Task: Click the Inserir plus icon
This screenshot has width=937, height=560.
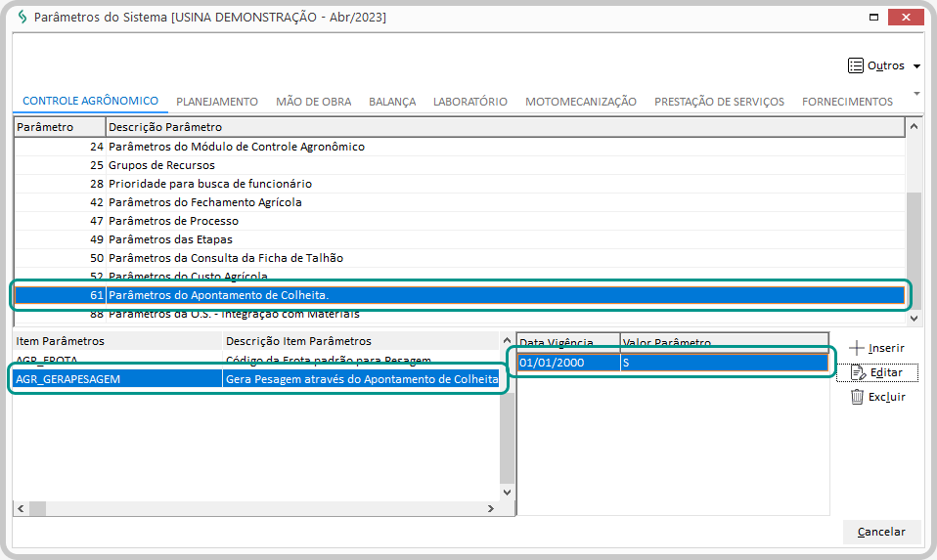Action: coord(857,348)
